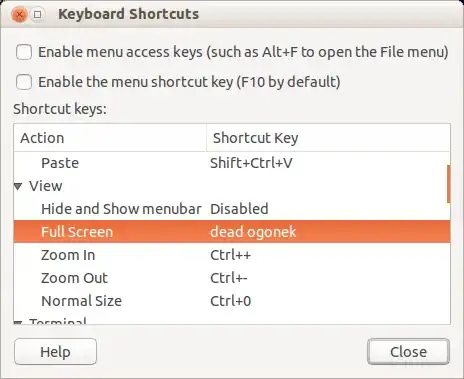Viewport: 464px width, 379px height.
Task: Enable menu access keys checkbox
Action: pyautogui.click(x=24, y=52)
